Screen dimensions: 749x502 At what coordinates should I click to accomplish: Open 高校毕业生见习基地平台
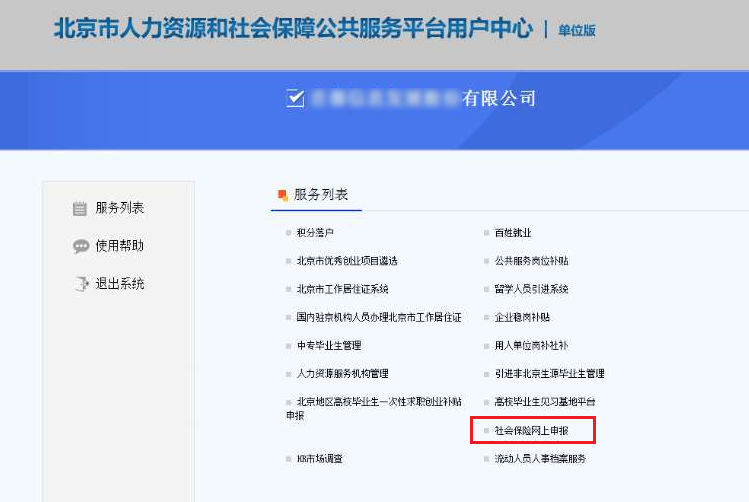point(544,401)
